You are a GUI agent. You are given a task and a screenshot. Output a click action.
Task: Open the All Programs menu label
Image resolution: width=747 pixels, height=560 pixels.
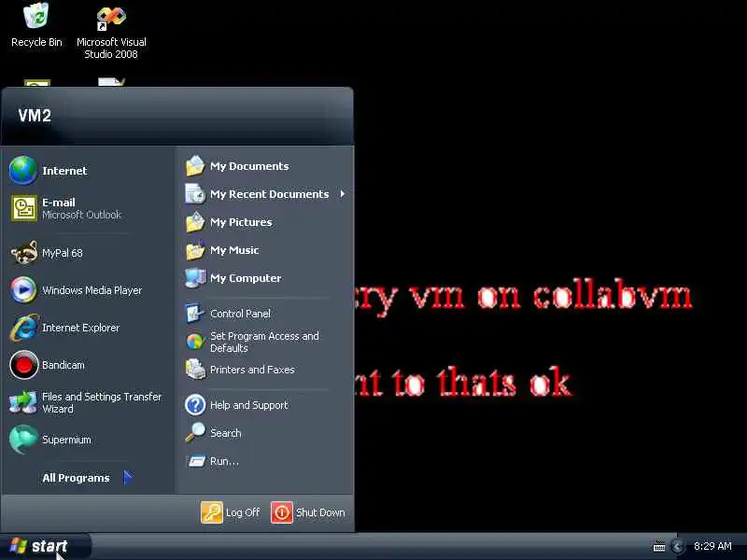[x=76, y=478]
